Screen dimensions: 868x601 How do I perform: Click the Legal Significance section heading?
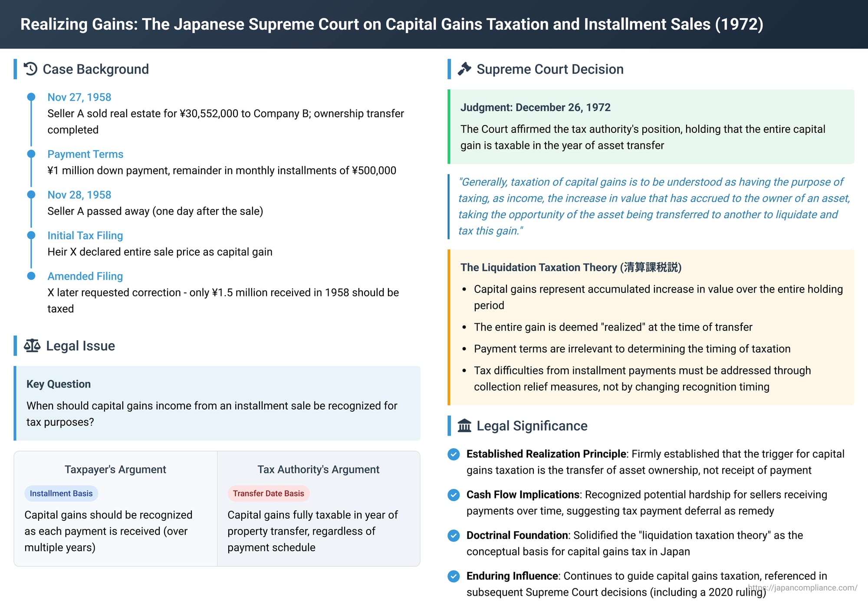tap(532, 426)
